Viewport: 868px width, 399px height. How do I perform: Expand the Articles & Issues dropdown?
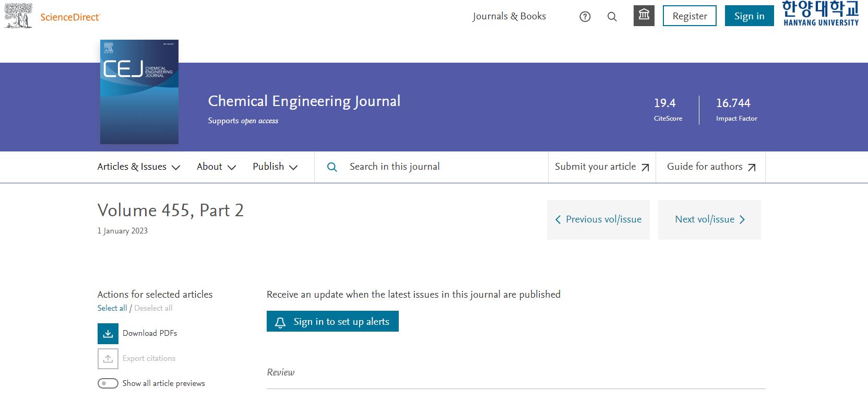coord(138,167)
